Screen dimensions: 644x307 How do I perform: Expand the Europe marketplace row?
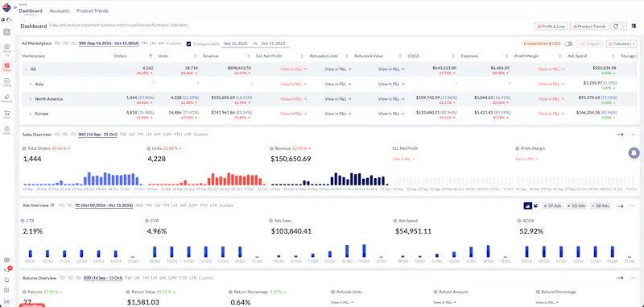[30, 114]
